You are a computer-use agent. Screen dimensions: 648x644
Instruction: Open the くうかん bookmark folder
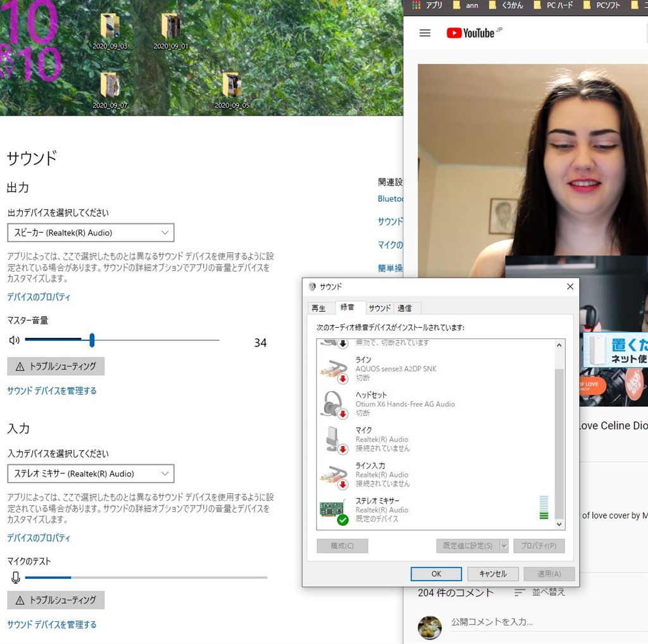tap(506, 5)
